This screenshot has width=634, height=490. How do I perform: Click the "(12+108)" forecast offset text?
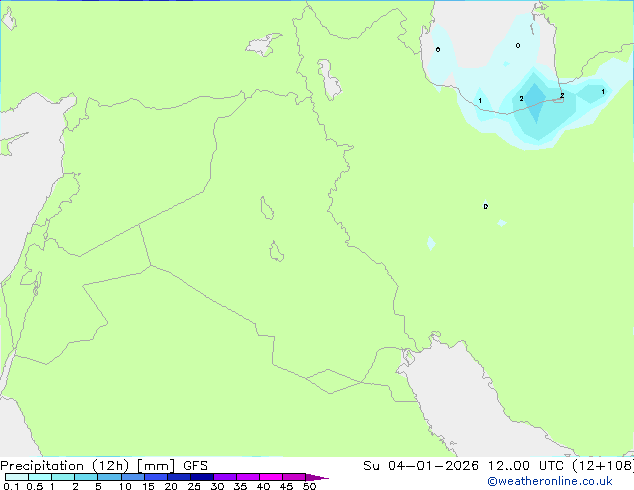[x=603, y=466]
